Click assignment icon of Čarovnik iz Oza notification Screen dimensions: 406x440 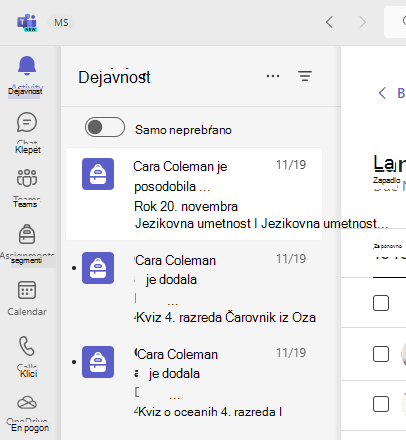tap(98, 268)
